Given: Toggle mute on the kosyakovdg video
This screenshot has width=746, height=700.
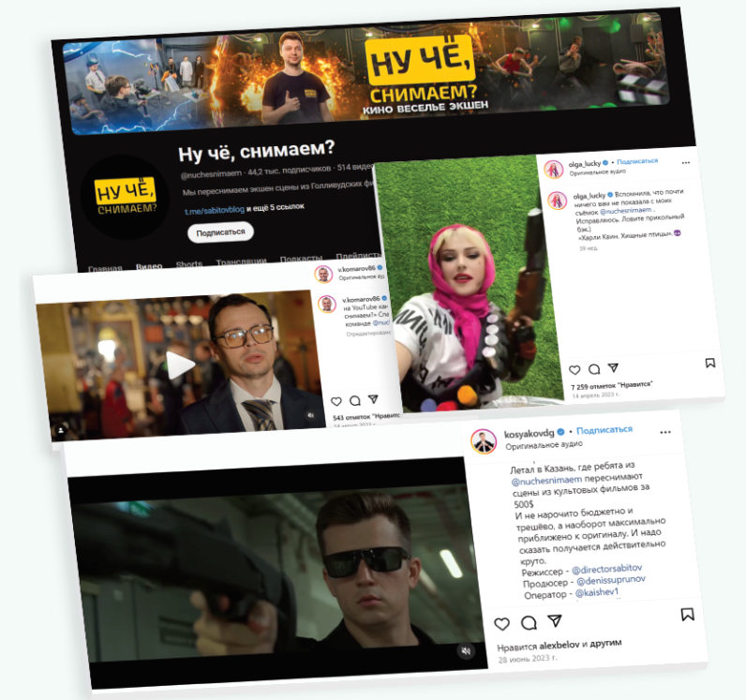Looking at the screenshot, I should coord(466,651).
